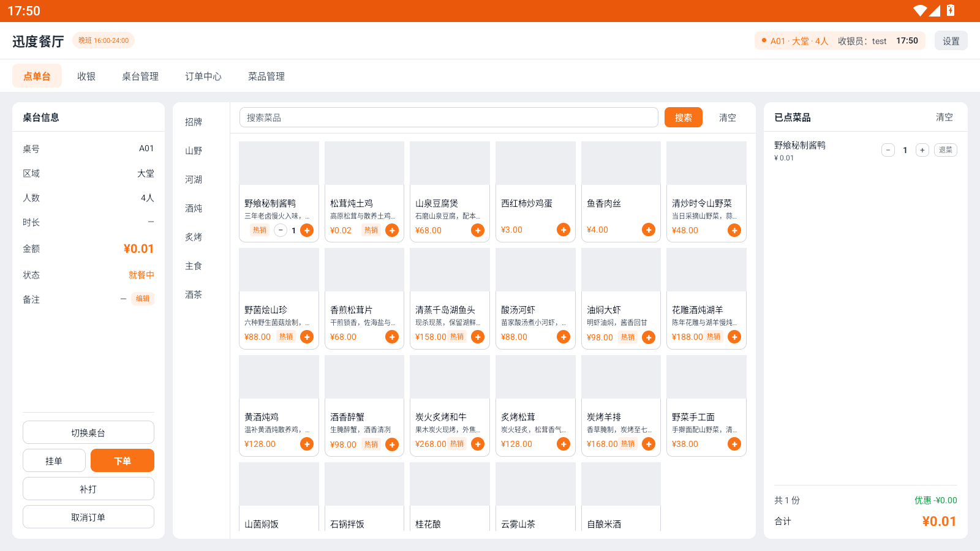Click the 搜索 button
This screenshot has width=980, height=551.
684,118
